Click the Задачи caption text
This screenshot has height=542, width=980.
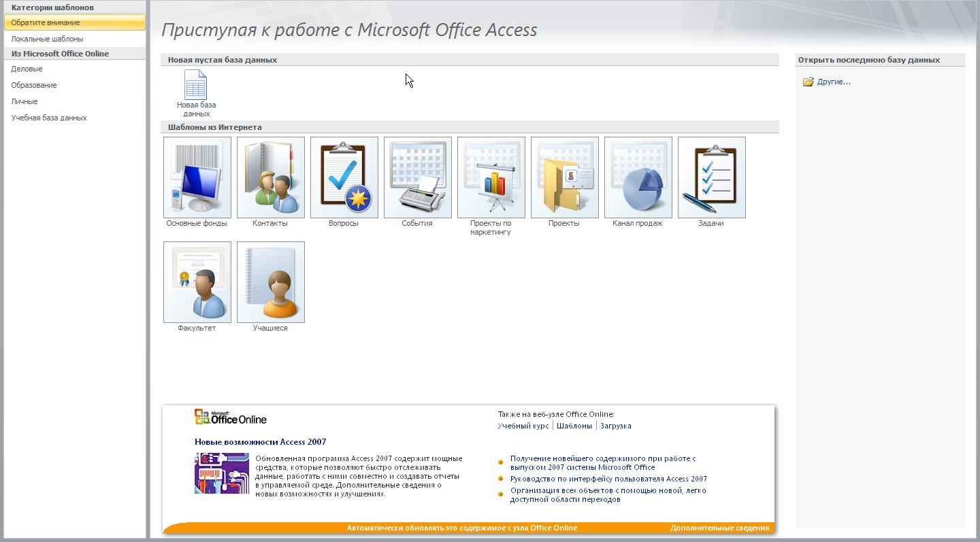711,223
